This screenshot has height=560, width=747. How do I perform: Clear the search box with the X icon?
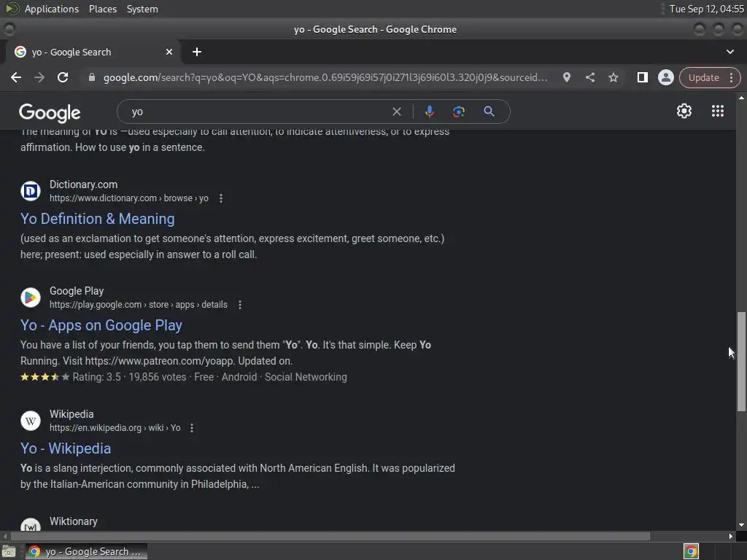click(396, 112)
